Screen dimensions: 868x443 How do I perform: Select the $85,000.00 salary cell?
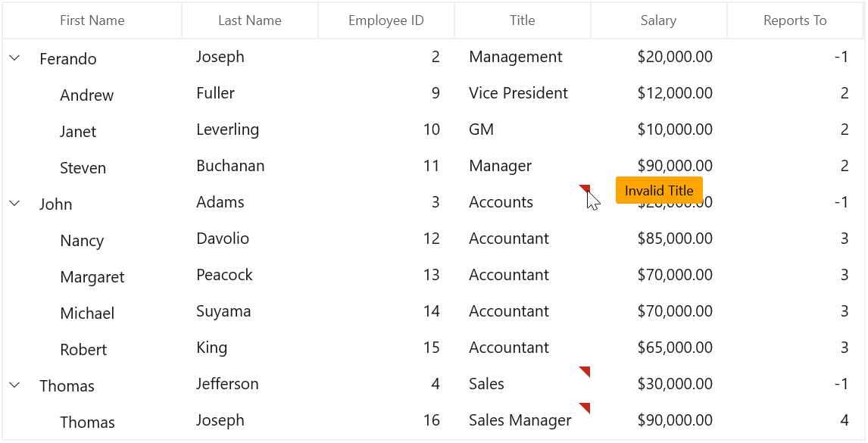(x=659, y=239)
